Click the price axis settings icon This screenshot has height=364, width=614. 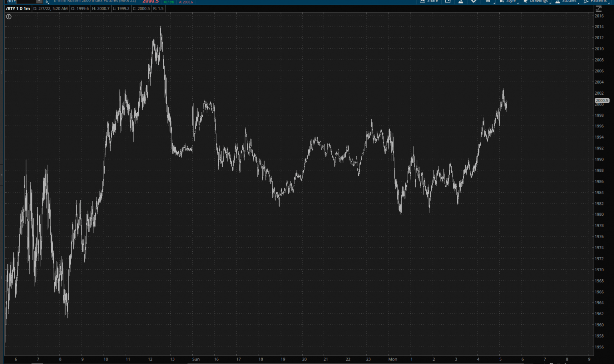599,8
